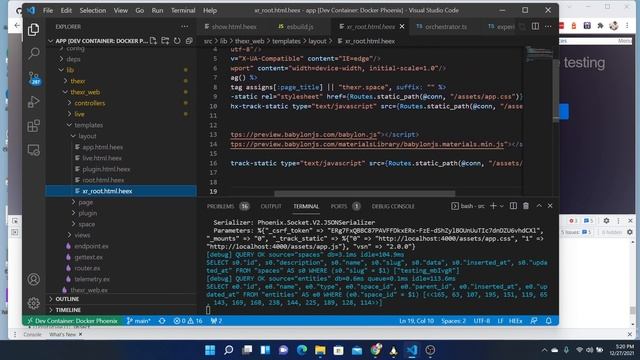
Task: Collapse the layout folder
Action: tap(87, 136)
